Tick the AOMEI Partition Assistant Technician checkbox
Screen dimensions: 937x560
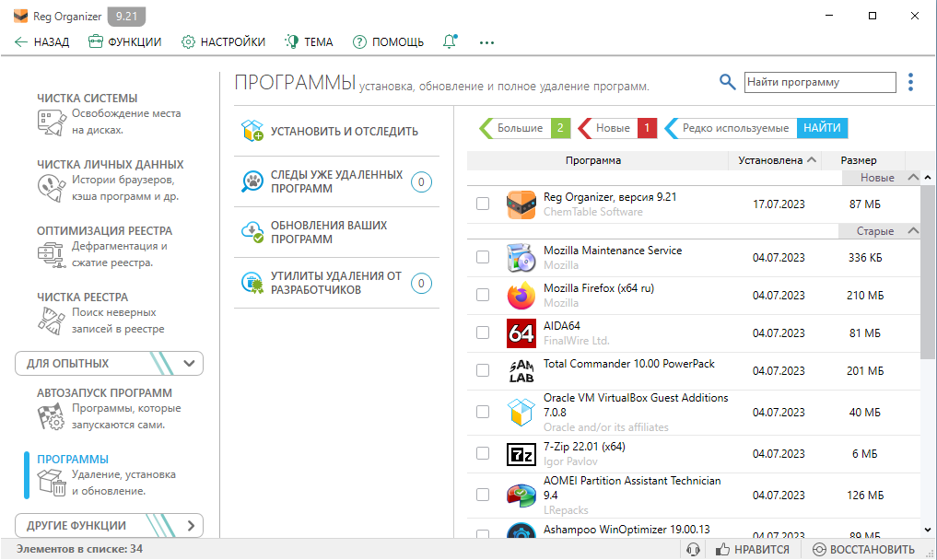(483, 495)
